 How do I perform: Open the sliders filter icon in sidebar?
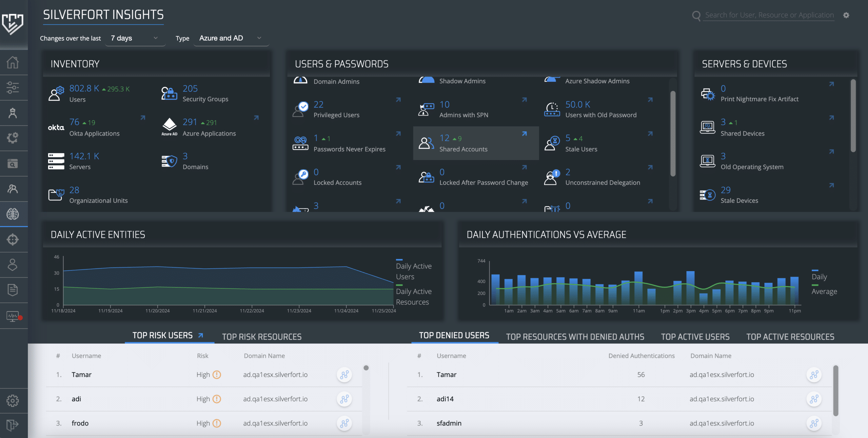13,88
